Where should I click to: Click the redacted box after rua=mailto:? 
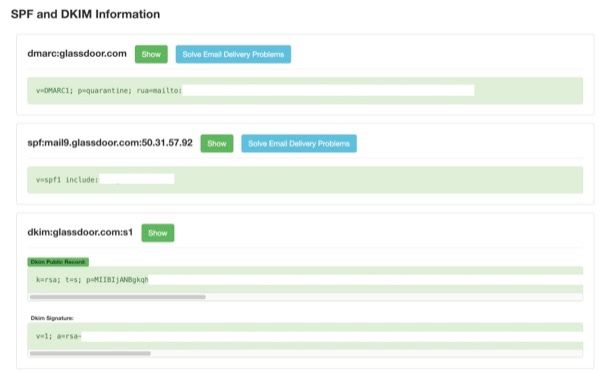point(328,90)
